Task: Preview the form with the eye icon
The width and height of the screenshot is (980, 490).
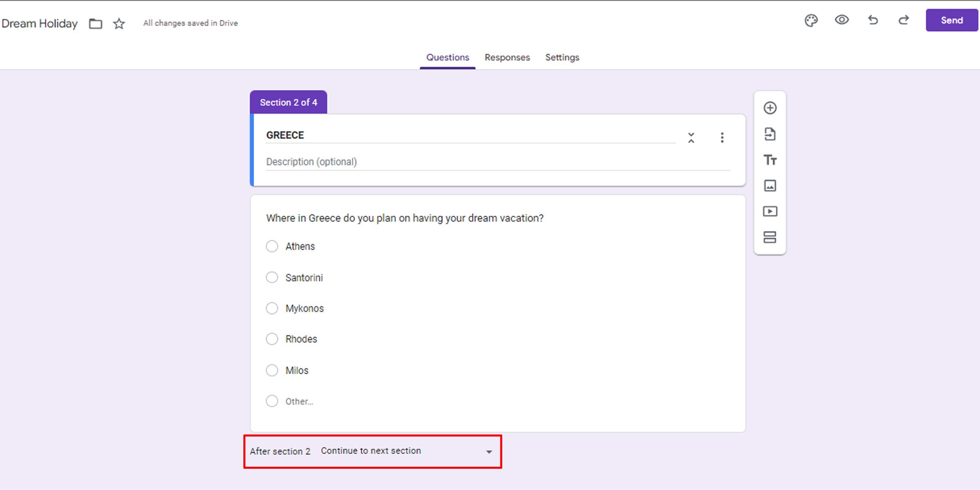Action: (x=842, y=20)
